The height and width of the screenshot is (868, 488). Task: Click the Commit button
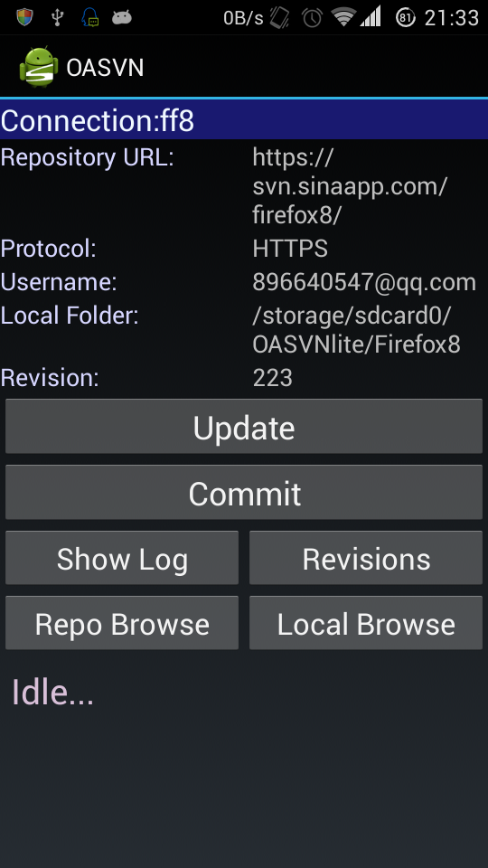pos(244,492)
